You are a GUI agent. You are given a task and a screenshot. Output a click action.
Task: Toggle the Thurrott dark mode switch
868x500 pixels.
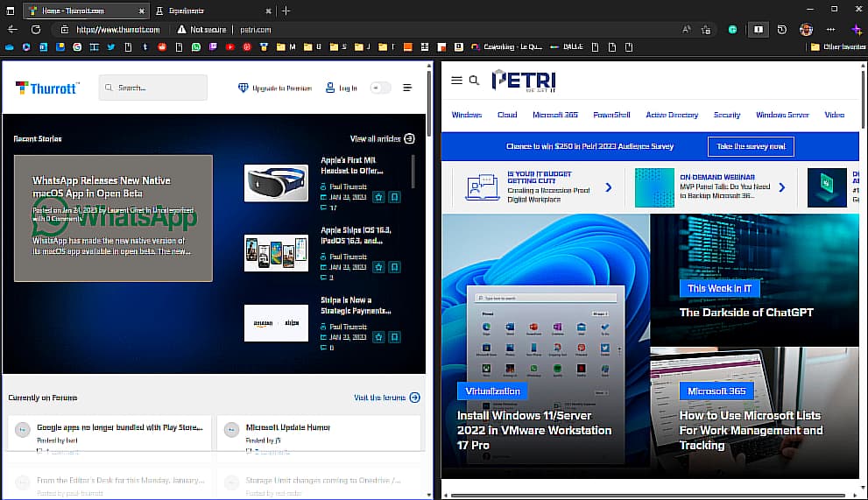coord(380,88)
